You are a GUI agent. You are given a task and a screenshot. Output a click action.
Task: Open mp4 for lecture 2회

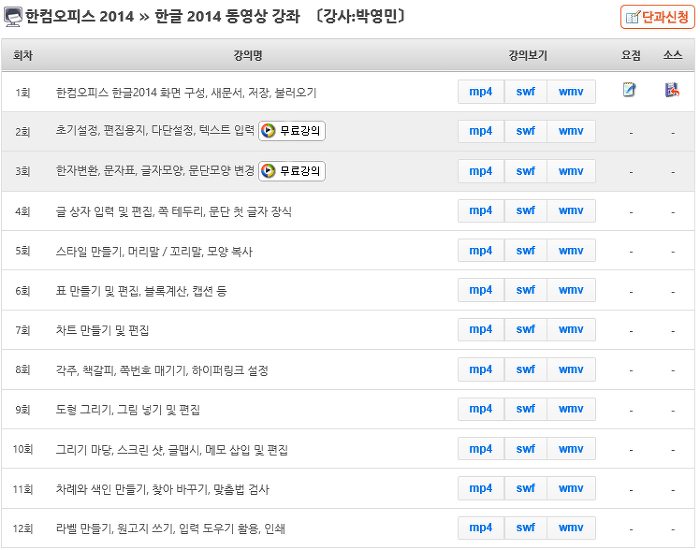click(x=481, y=131)
